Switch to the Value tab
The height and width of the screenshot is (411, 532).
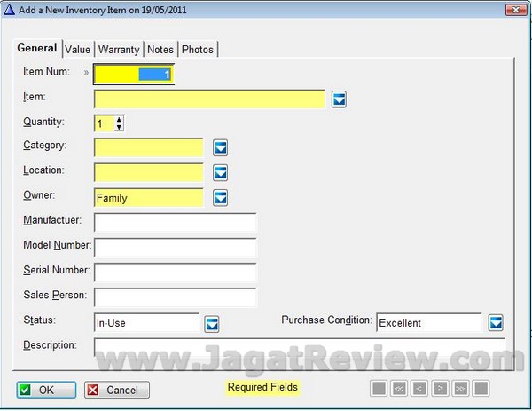(x=78, y=50)
